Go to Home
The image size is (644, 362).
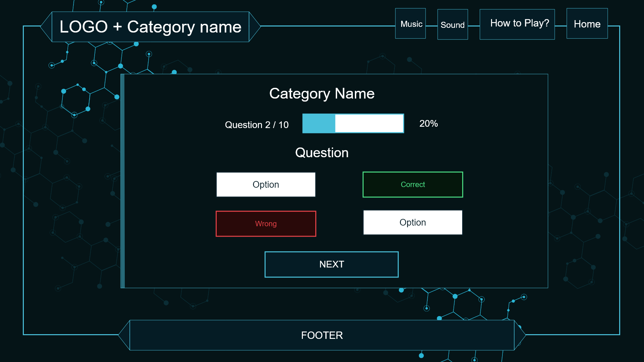(587, 24)
